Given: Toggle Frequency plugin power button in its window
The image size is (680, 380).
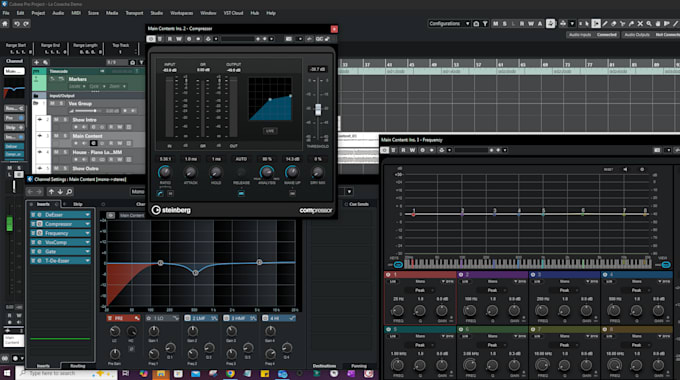Looking at the screenshot, I should 385,150.
